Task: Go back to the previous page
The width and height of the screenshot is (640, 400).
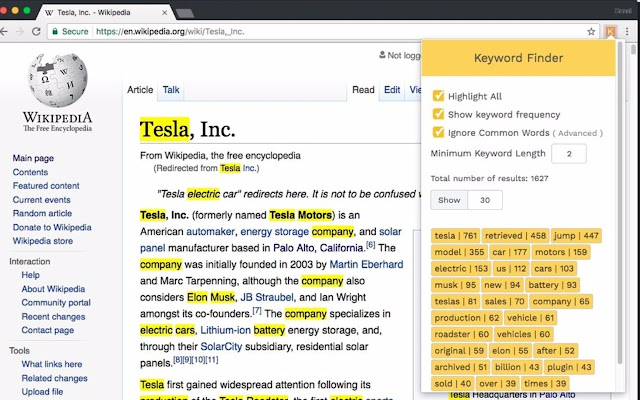Action: pos(4,31)
